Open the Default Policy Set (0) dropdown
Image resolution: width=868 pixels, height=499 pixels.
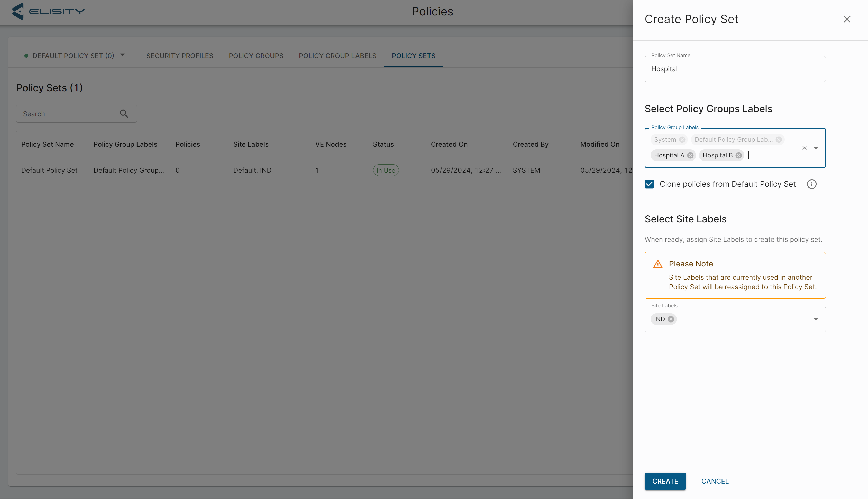[x=75, y=56]
